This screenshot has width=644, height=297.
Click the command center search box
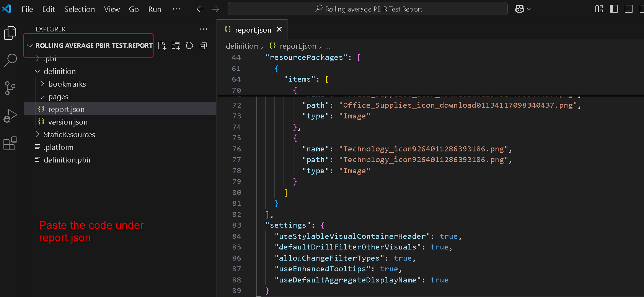pos(367,9)
